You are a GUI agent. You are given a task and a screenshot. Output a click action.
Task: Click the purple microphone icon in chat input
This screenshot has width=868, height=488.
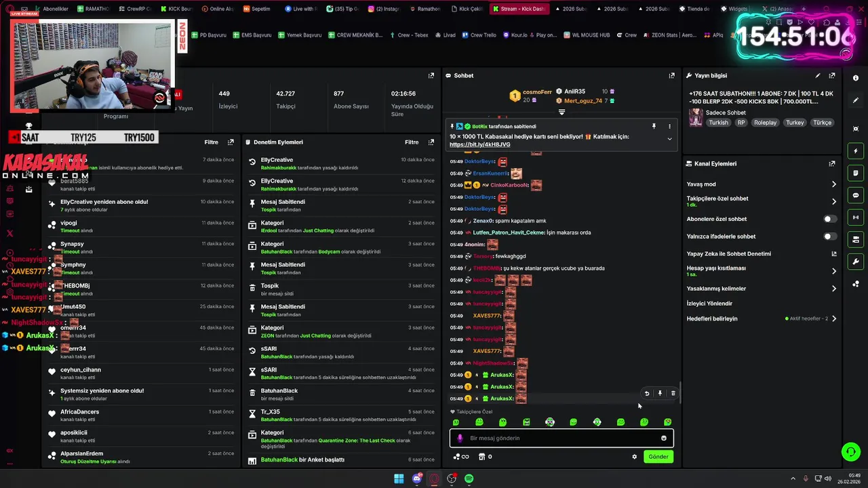coord(460,439)
